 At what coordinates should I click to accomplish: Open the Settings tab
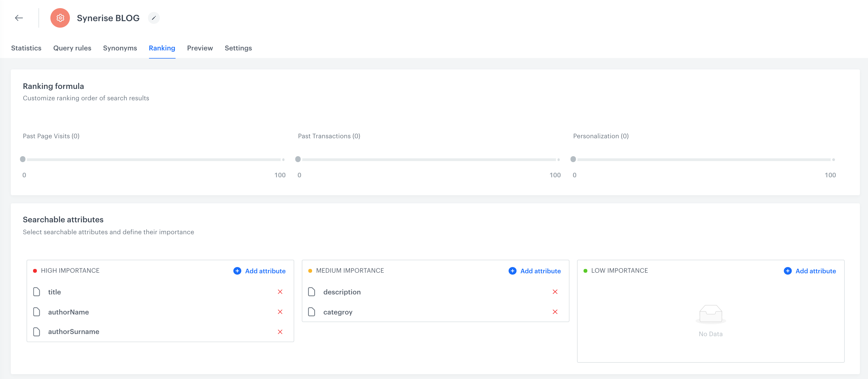[238, 48]
